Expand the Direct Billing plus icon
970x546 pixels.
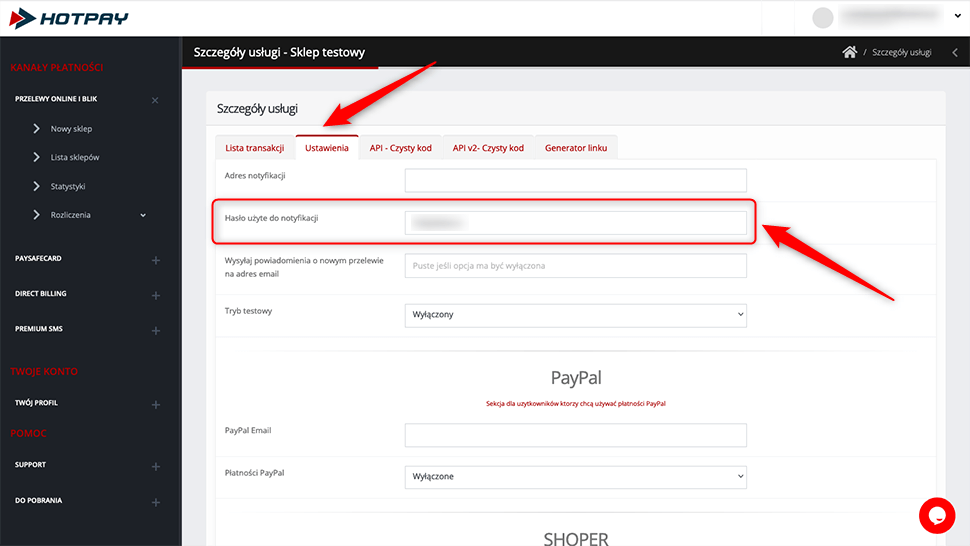click(156, 296)
